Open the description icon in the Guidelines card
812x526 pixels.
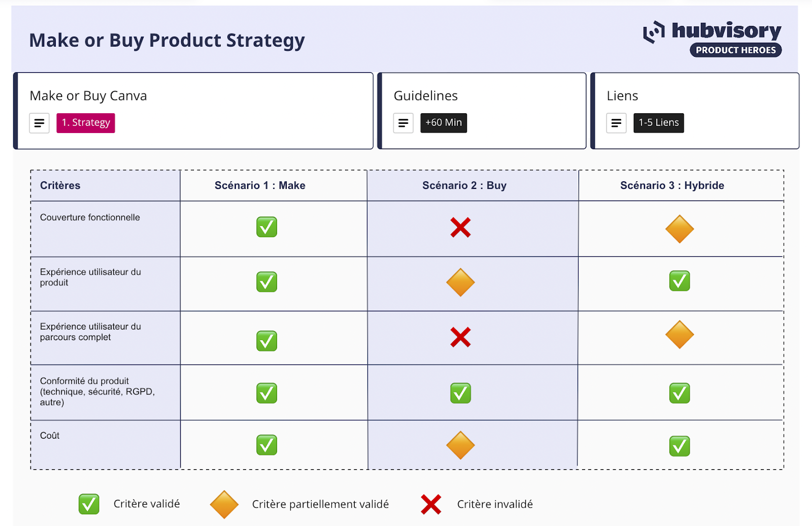pos(403,123)
